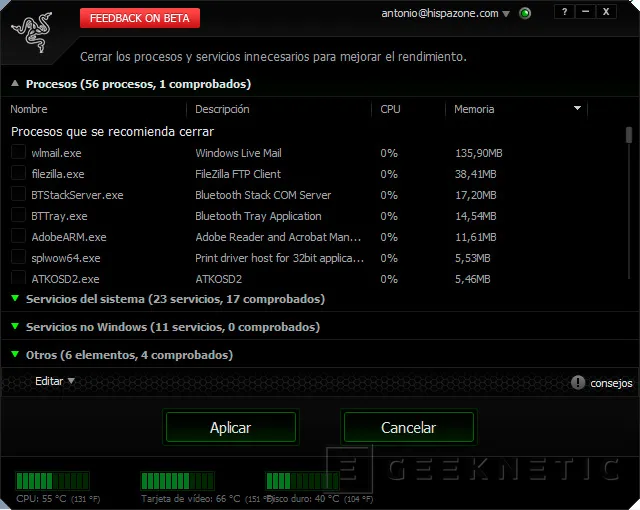Click the Tarjeta de vídeo temperature gauge
The image size is (640, 510).
point(177,481)
